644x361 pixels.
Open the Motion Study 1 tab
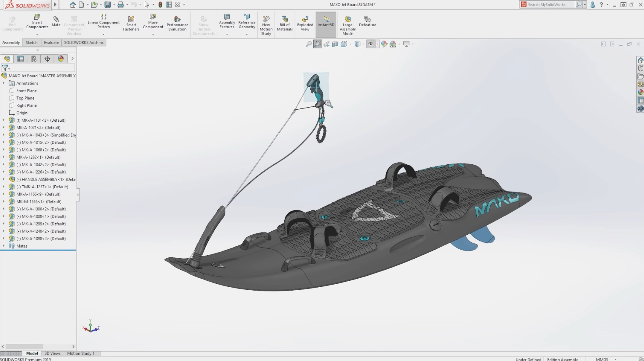pos(81,353)
